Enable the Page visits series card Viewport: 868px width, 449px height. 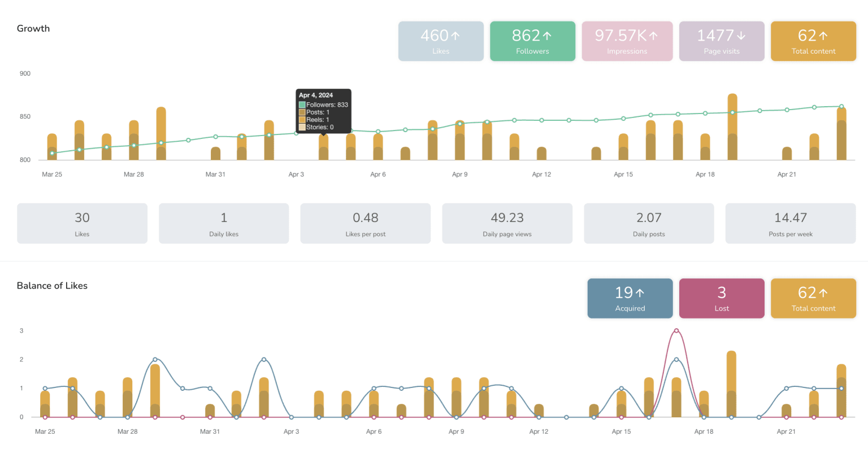(722, 41)
